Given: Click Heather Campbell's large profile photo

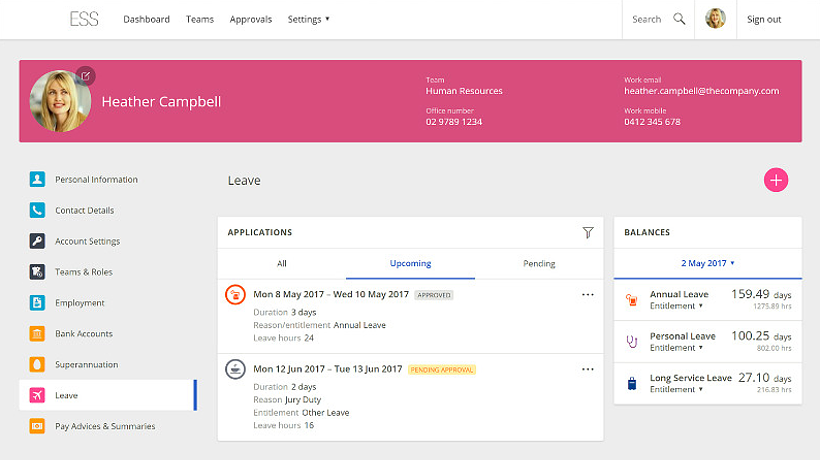Looking at the screenshot, I should coord(60,101).
